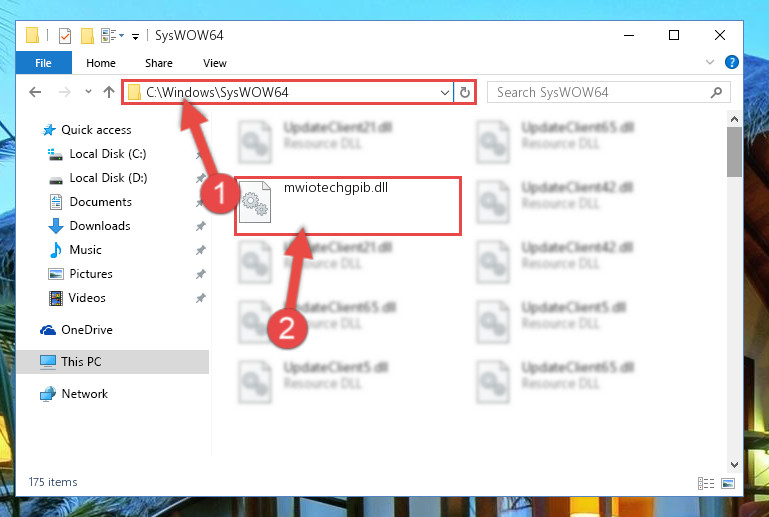The image size is (769, 517).
Task: Open the File menu tab
Action: click(44, 63)
